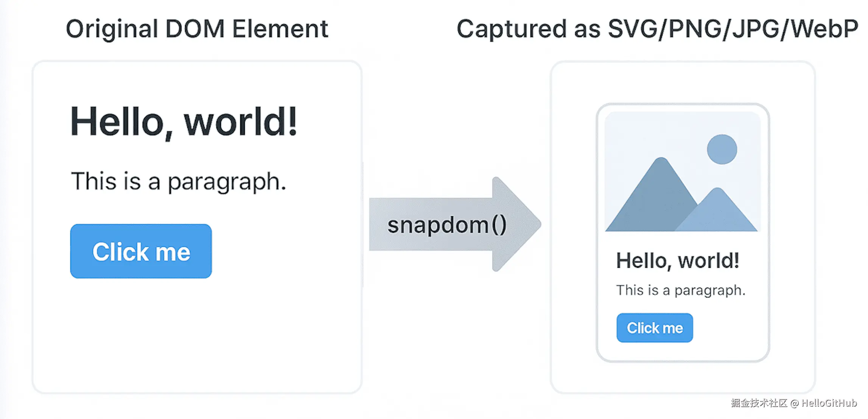
Task: Click the large blue Click me button
Action: pos(141,251)
